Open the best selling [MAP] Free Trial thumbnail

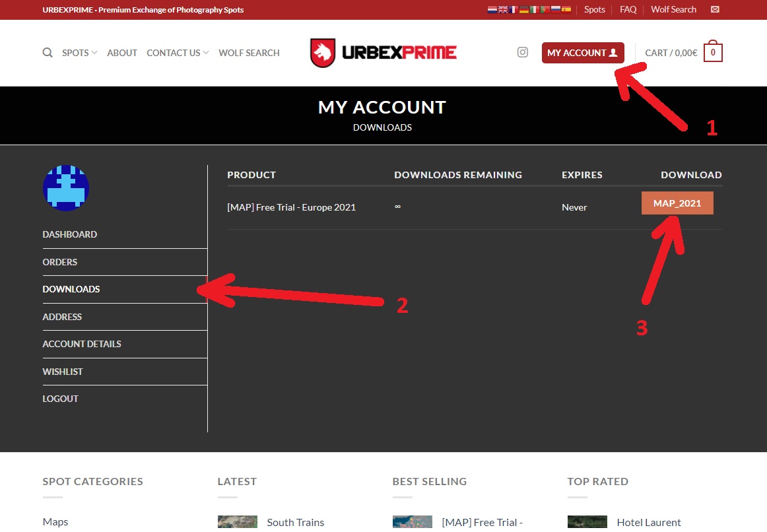[413, 521]
